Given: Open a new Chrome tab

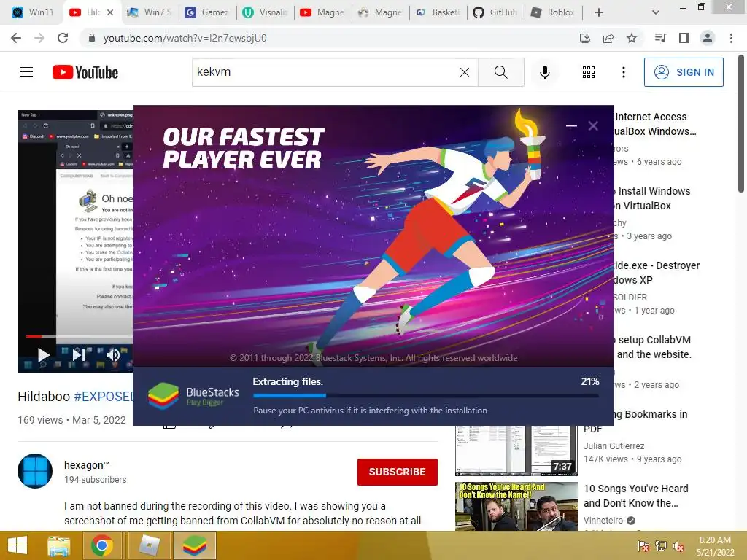Looking at the screenshot, I should (599, 12).
